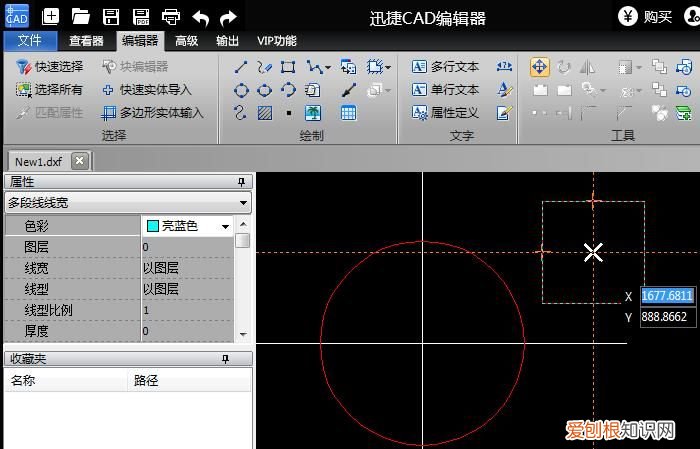Click the 多边形实体输入 button
The width and height of the screenshot is (700, 449).
point(152,113)
